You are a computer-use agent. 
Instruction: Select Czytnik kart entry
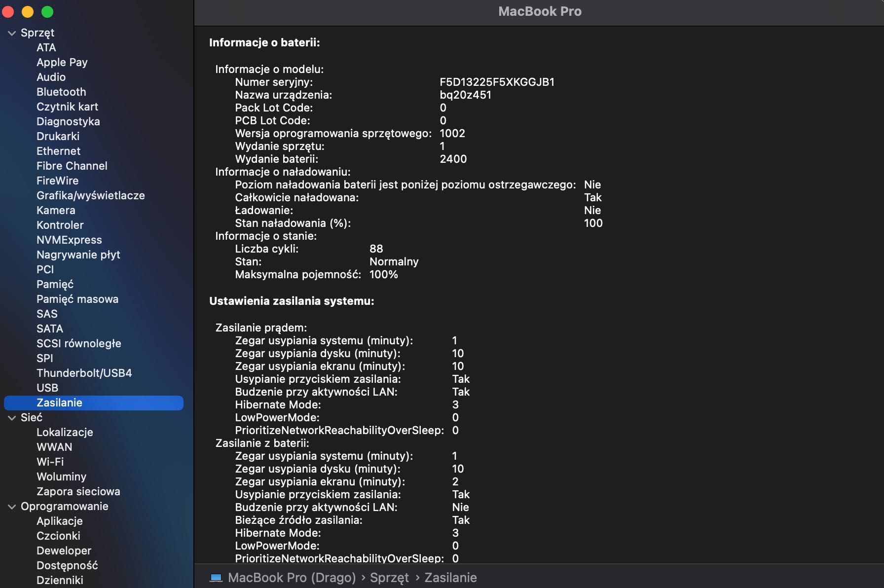click(67, 107)
